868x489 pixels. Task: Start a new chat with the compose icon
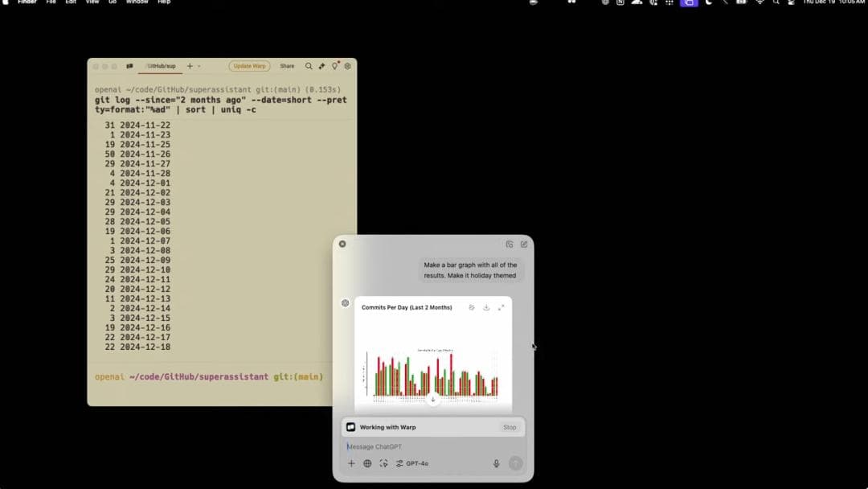click(x=524, y=244)
